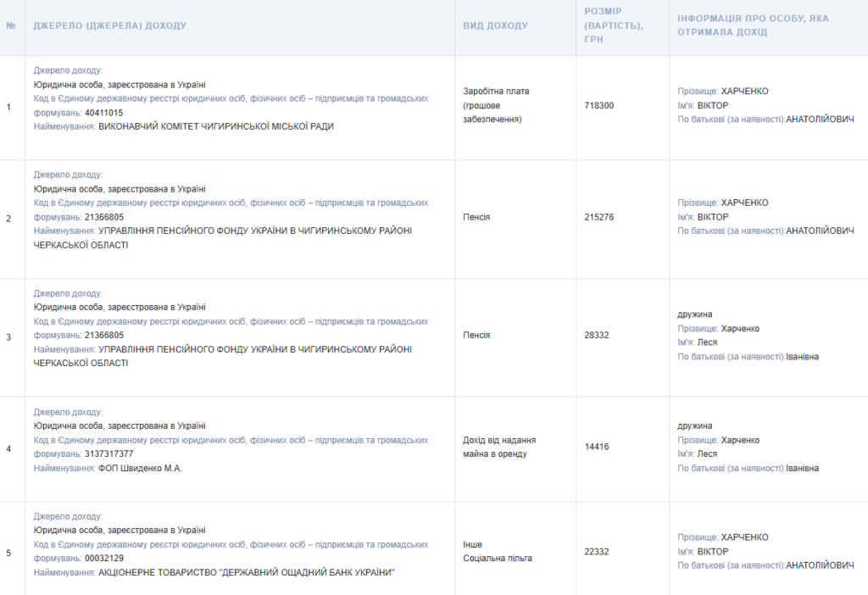868x595 pixels.
Task: Select the amount 22332 in row five
Action: [596, 552]
